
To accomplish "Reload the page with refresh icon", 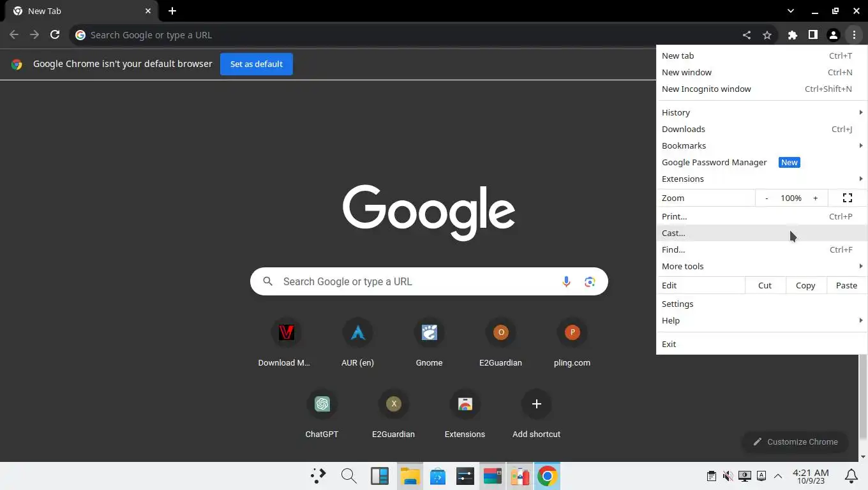I will [x=55, y=35].
